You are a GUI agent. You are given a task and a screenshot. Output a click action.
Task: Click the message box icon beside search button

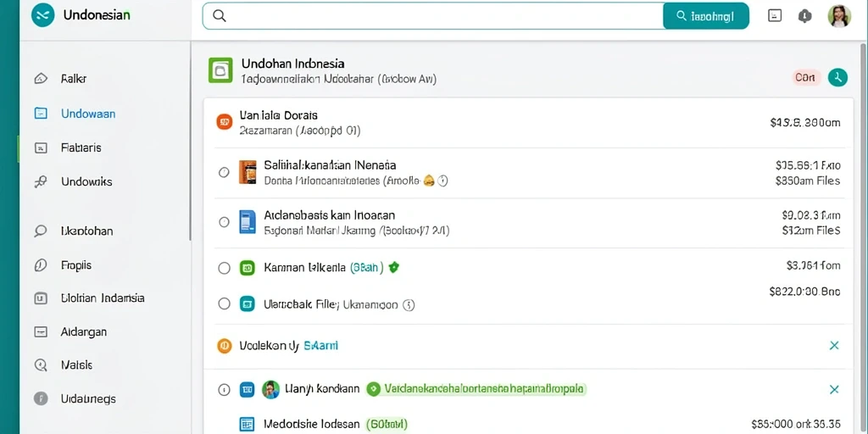[775, 16]
